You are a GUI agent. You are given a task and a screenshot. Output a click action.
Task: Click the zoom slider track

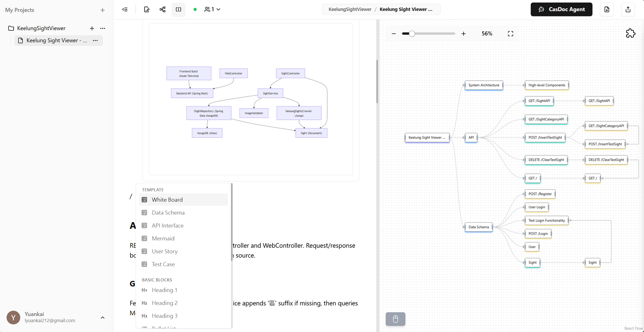tap(435, 34)
